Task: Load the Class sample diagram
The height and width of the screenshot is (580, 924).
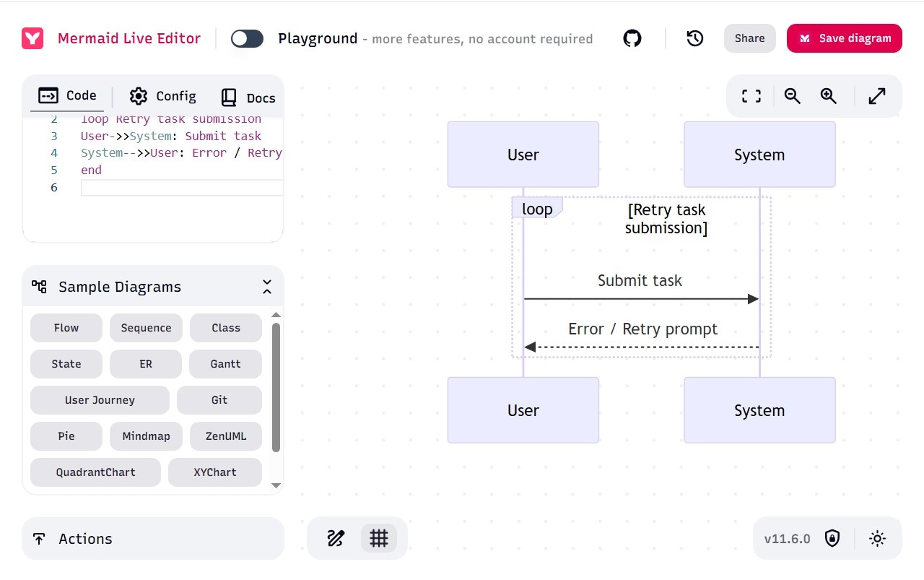Action: click(226, 328)
